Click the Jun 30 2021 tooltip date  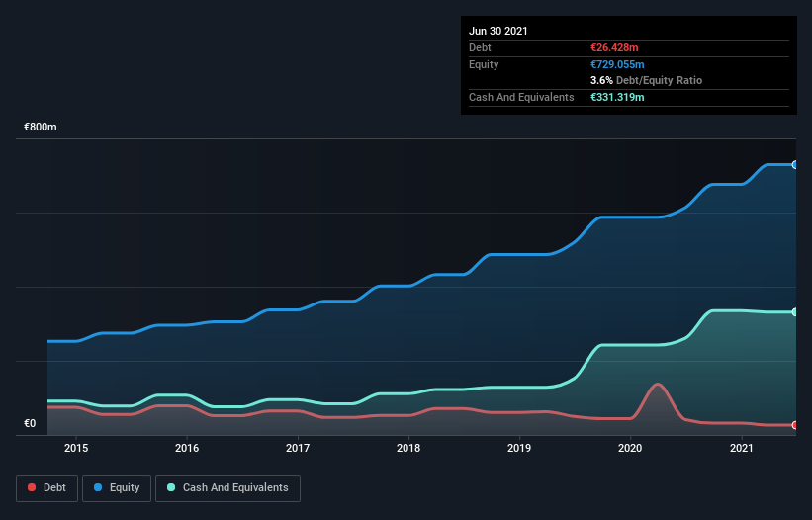[498, 31]
